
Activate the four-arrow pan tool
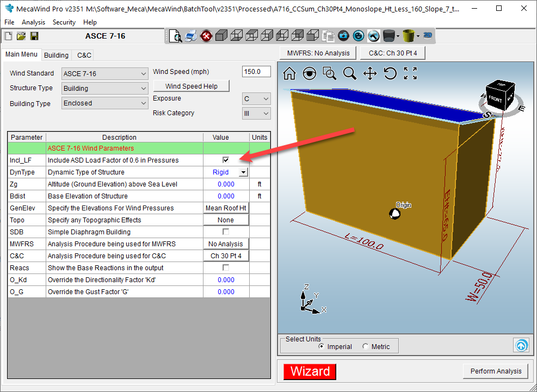370,73
